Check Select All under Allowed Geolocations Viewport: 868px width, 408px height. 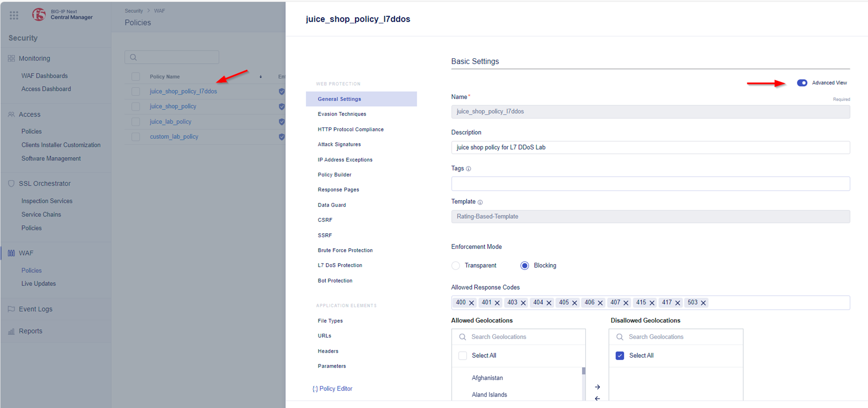pyautogui.click(x=463, y=355)
